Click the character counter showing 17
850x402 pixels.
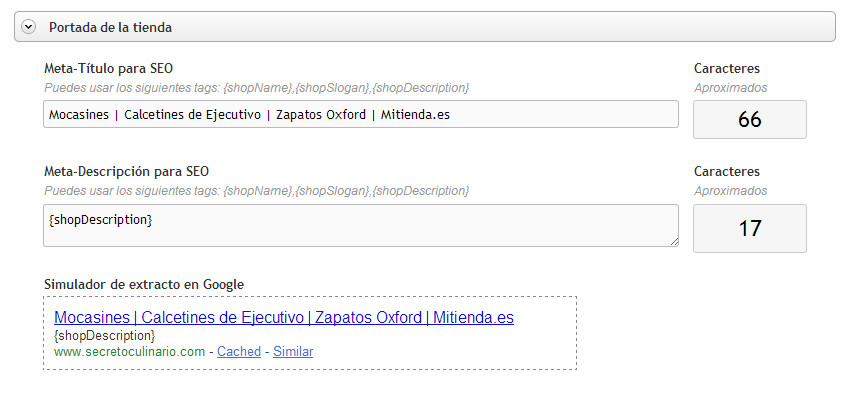click(749, 228)
